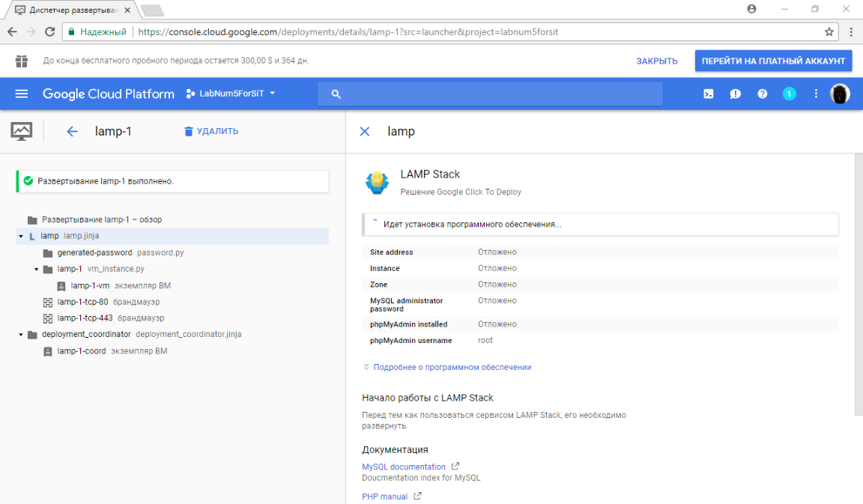Click the УДАЛИТЬ delete button
Image resolution: width=863 pixels, height=504 pixels.
(211, 132)
